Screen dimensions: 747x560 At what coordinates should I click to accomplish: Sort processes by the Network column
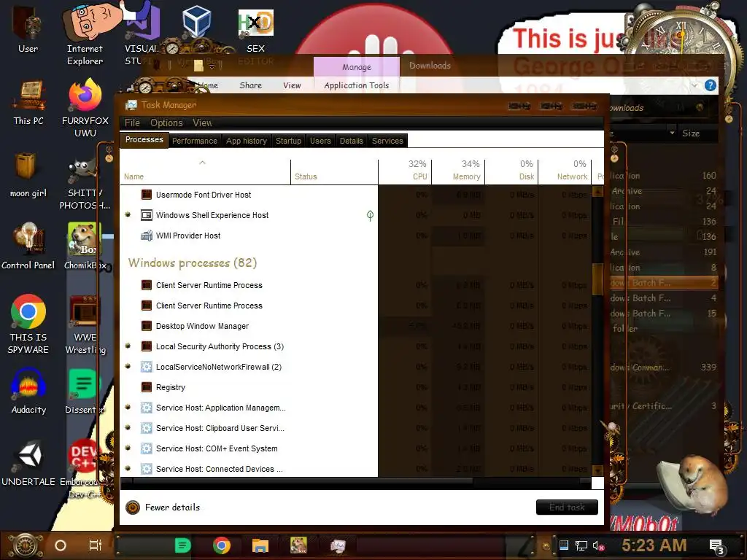565,171
